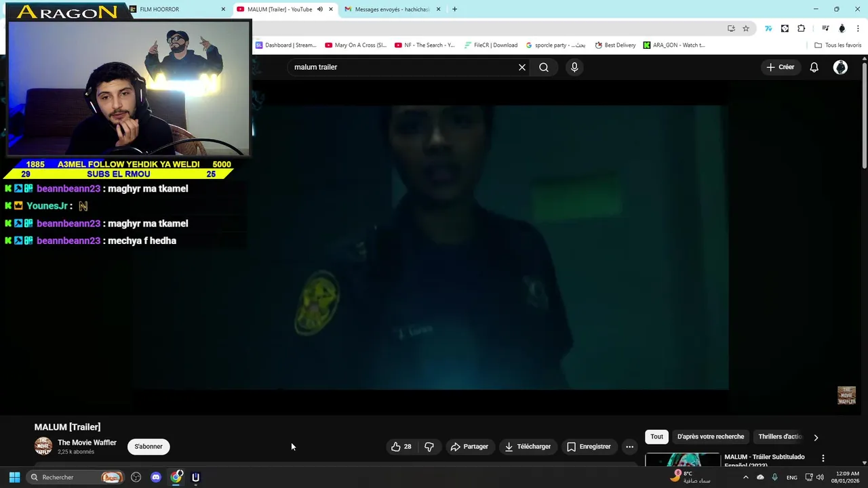Open the FileCR | Download bookmark

coord(491,45)
